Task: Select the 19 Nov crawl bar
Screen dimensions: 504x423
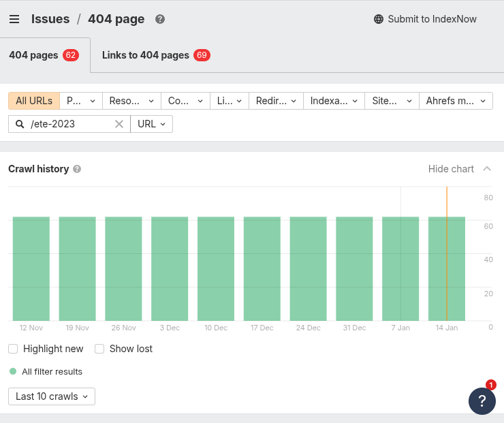Action: pos(78,268)
